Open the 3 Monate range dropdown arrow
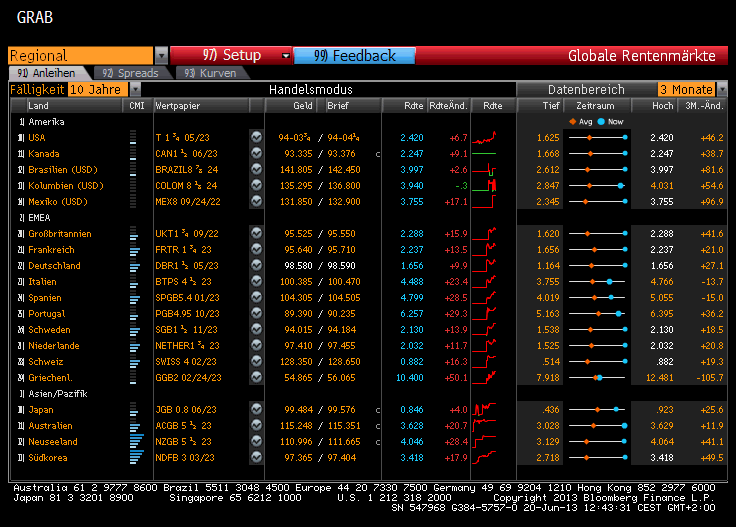Viewport: 736px width, 527px height. (x=722, y=89)
